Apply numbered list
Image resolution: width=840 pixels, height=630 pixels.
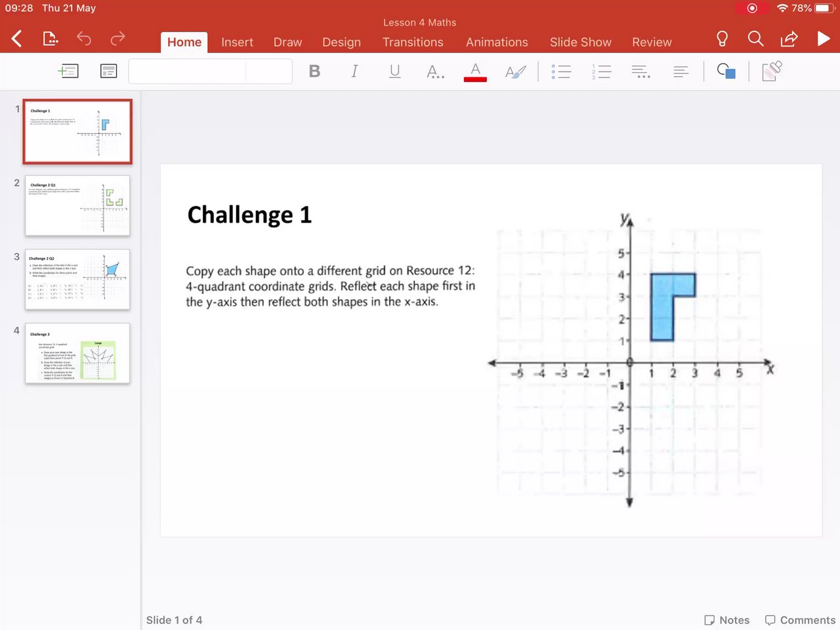[601, 72]
